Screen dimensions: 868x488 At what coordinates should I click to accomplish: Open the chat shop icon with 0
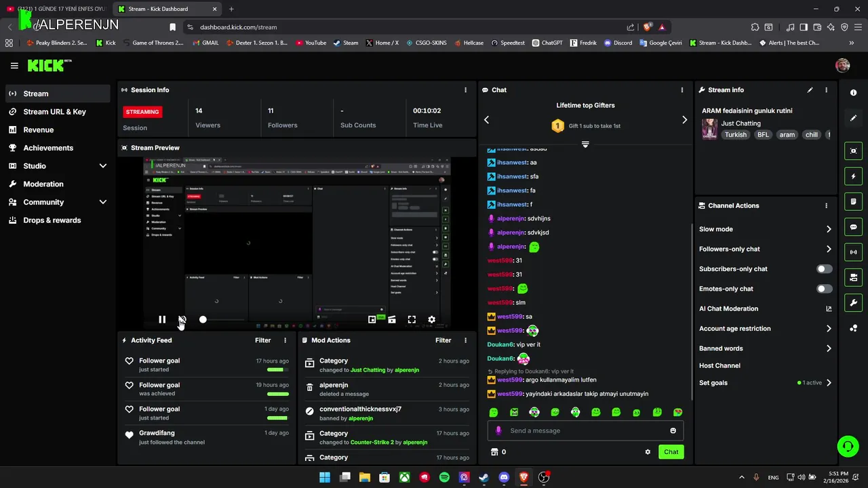pos(498,452)
